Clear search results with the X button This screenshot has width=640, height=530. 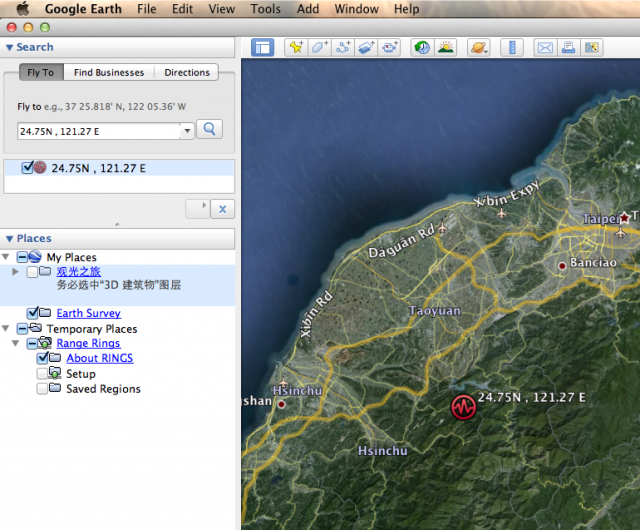tap(222, 209)
